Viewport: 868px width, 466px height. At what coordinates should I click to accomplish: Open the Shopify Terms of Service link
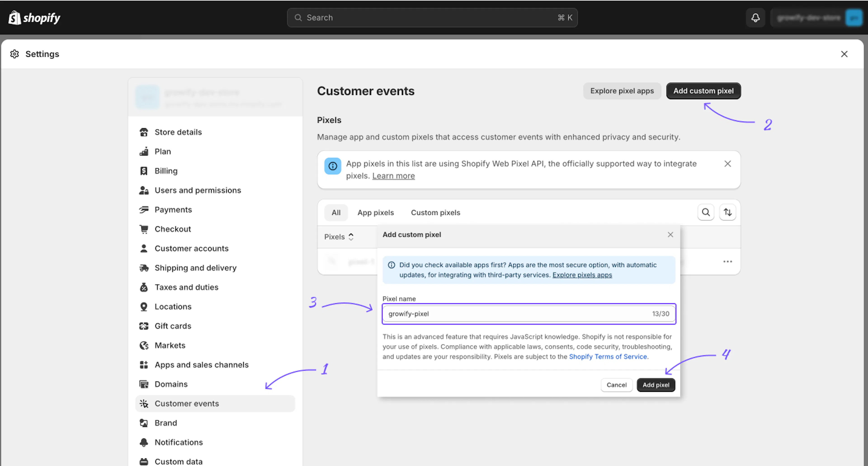608,357
